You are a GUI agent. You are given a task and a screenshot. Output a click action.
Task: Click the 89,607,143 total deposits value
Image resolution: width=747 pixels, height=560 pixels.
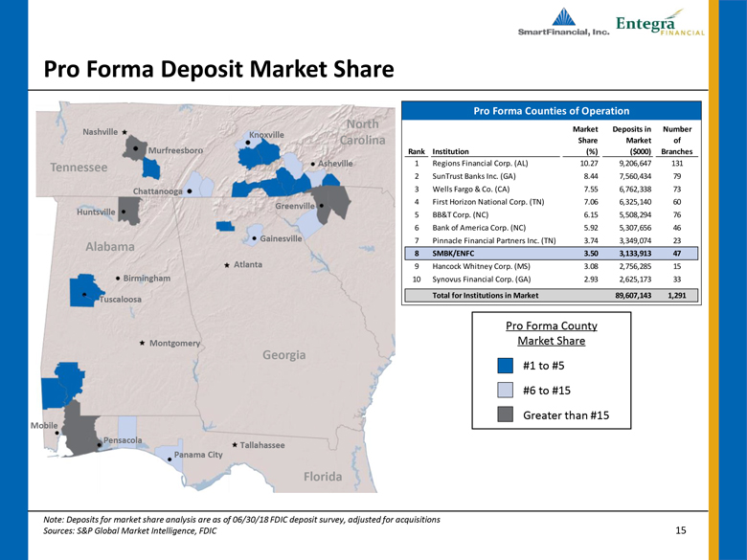point(633,295)
